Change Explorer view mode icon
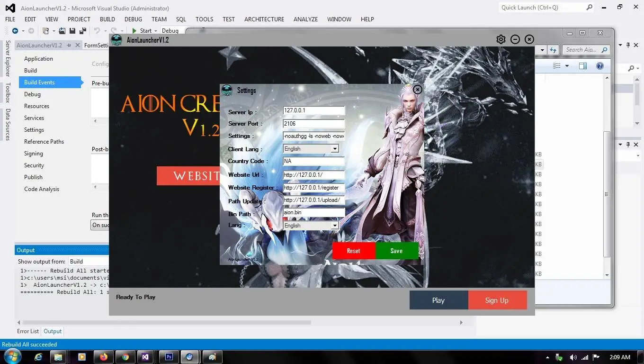 coord(557,66)
